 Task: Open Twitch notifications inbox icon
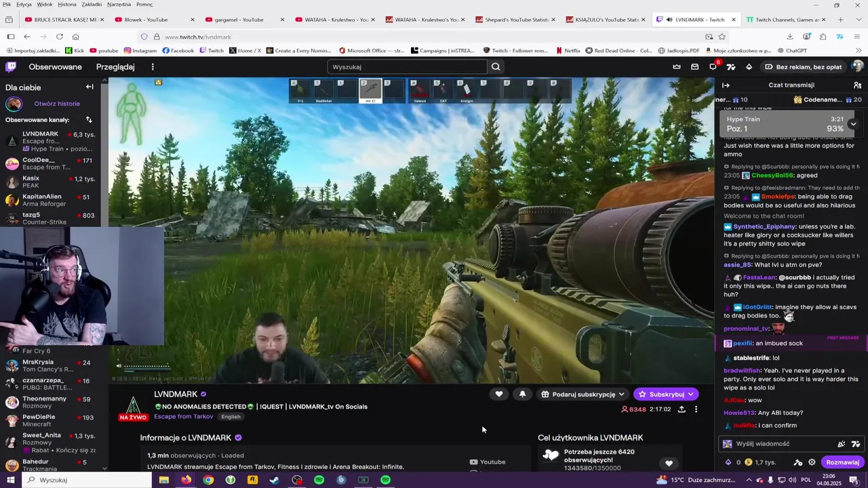click(x=694, y=66)
